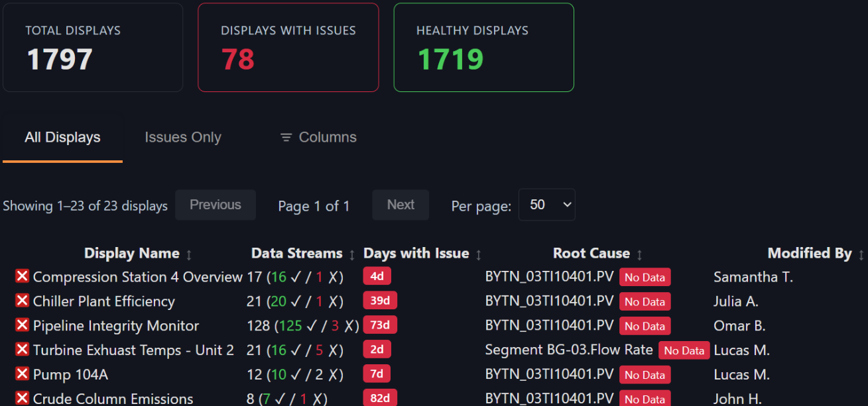Sort by Display Name using its sort arrows
Screen dimensions: 868x406
[x=189, y=254]
